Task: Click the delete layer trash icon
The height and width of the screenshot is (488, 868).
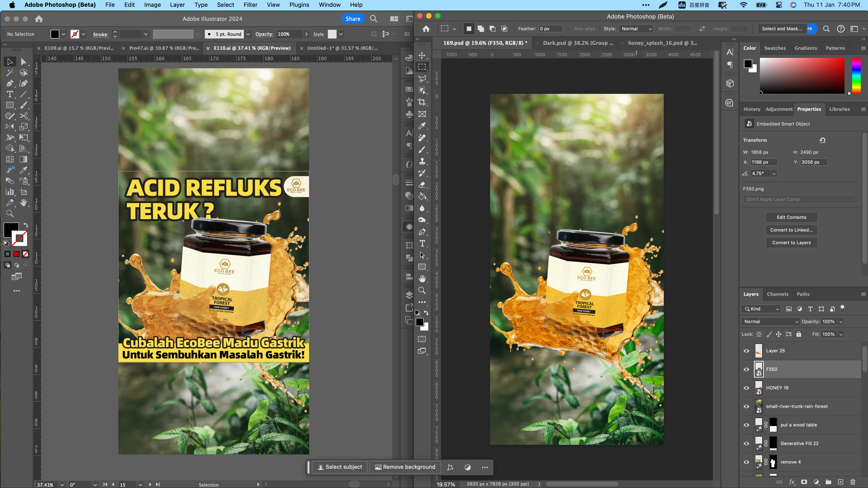Action: click(853, 482)
